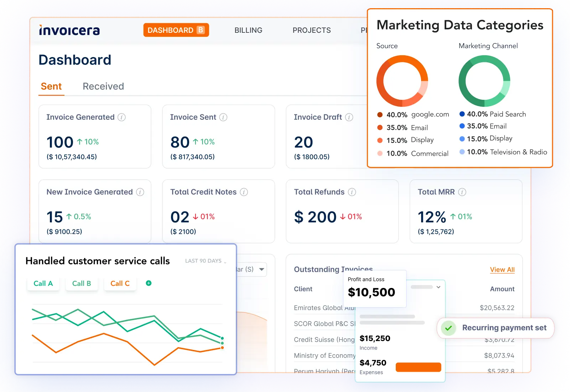
Task: Switch to the Received tab
Action: tap(103, 87)
